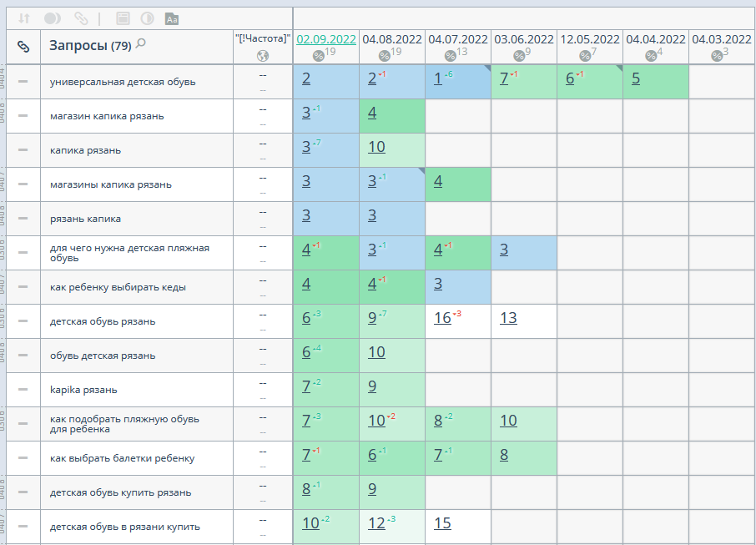This screenshot has height=545, width=756.
Task: Click percent icon under 04.04.2022
Action: 651,56
